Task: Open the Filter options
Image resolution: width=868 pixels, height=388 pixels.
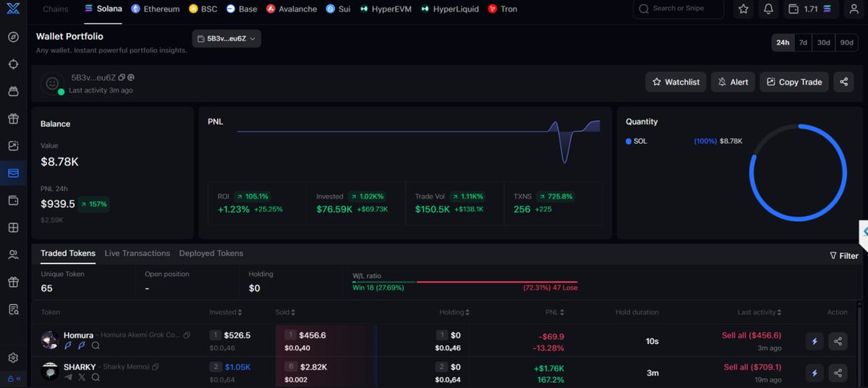Action: (x=844, y=255)
